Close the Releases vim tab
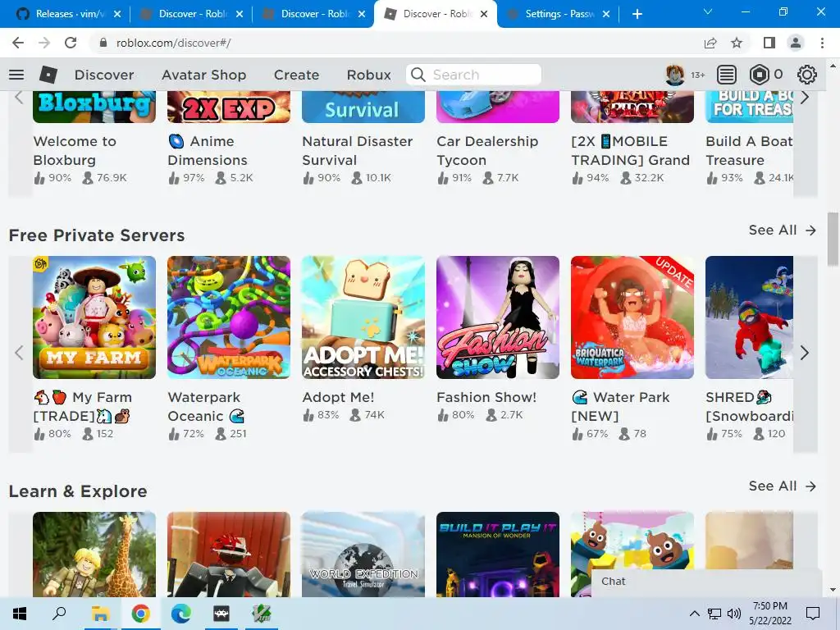 pyautogui.click(x=117, y=14)
